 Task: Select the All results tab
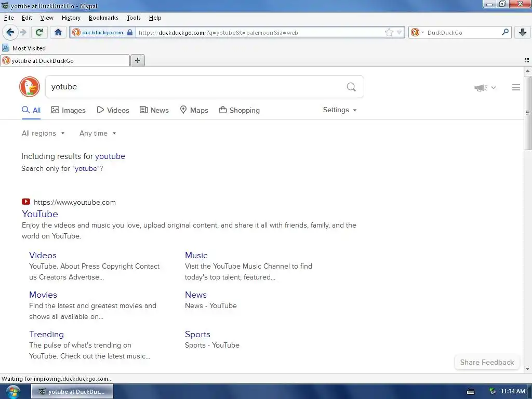31,110
